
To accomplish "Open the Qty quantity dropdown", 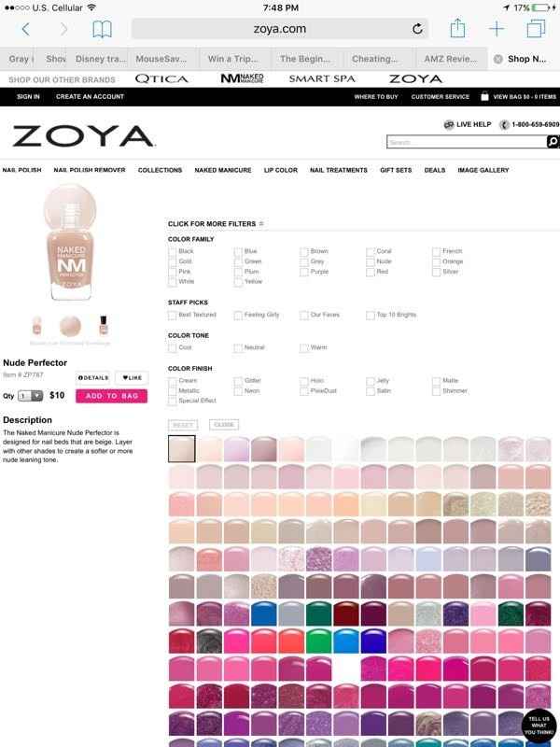I will pos(31,396).
